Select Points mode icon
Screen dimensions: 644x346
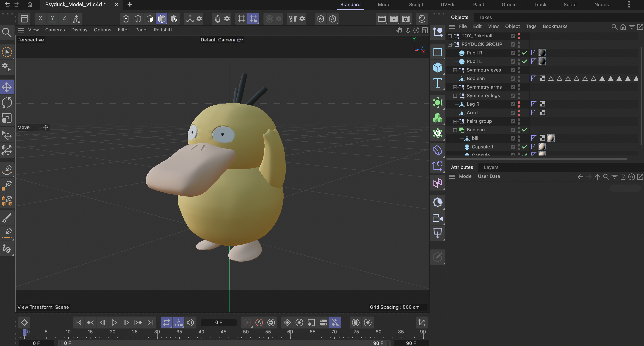[x=126, y=19]
